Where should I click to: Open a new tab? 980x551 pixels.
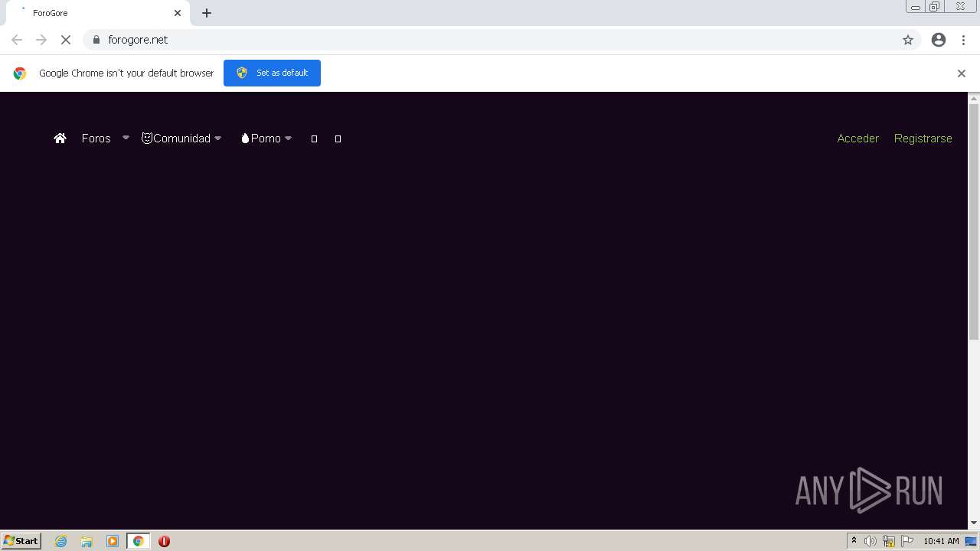[x=207, y=13]
